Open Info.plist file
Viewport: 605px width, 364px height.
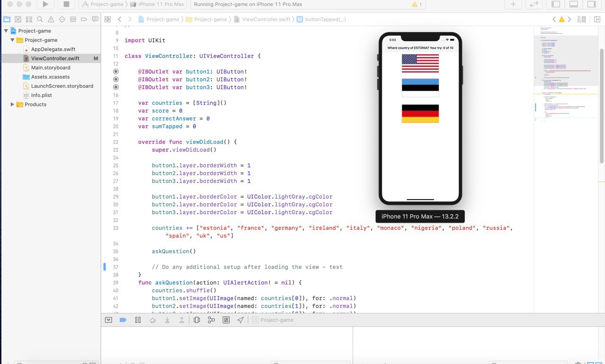(x=41, y=95)
